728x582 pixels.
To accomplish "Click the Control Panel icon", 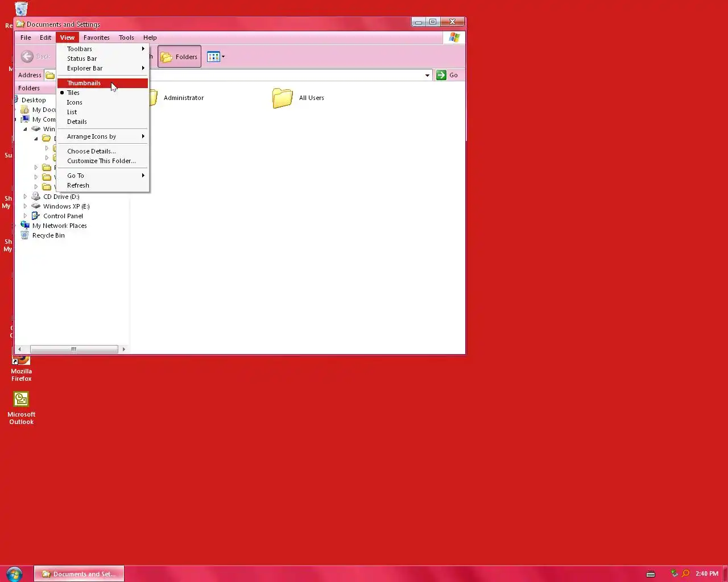I will [x=36, y=216].
